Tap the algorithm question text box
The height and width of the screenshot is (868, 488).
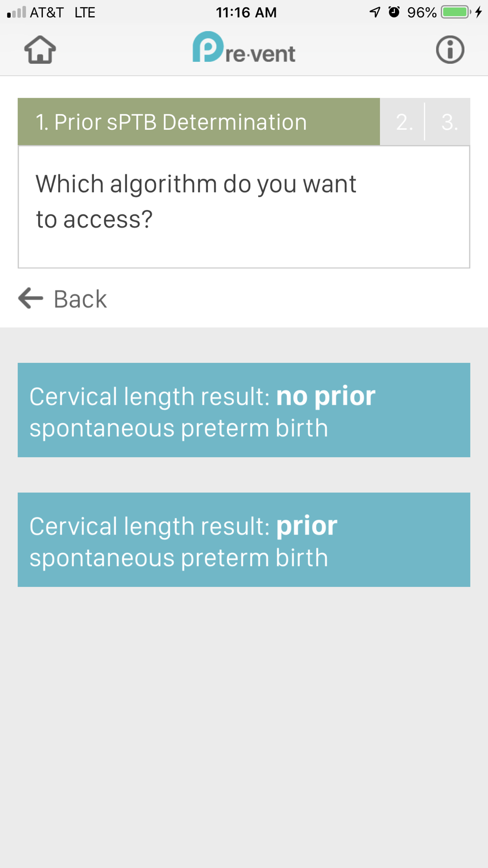pyautogui.click(x=244, y=207)
